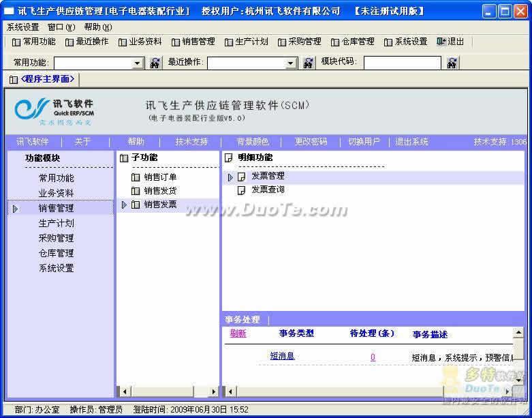
Task: Click 退出系统 in the navigation bar
Action: [411, 142]
